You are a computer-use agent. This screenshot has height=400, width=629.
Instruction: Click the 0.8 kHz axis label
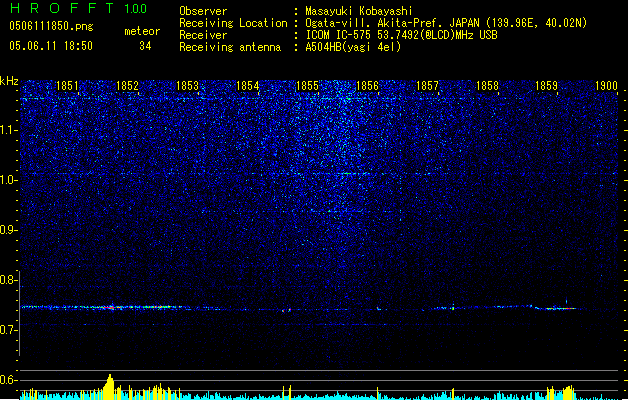point(9,280)
